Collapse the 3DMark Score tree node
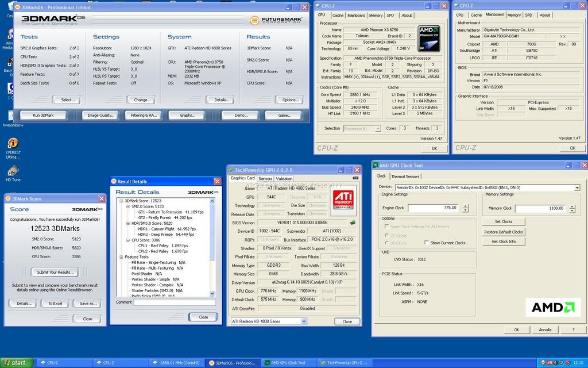The width and height of the screenshot is (588, 368). point(121,201)
